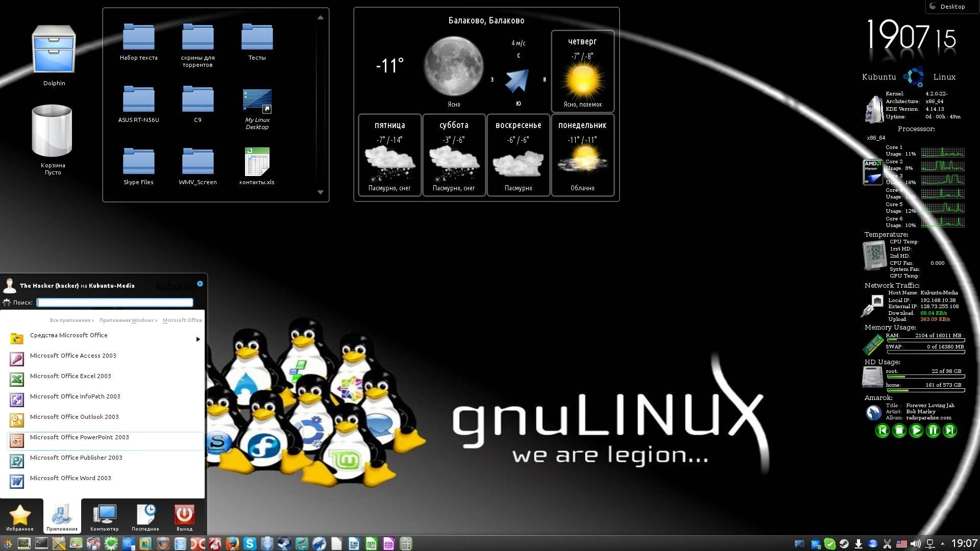The width and height of the screenshot is (980, 551).
Task: Click Amarok stop button
Action: (899, 431)
